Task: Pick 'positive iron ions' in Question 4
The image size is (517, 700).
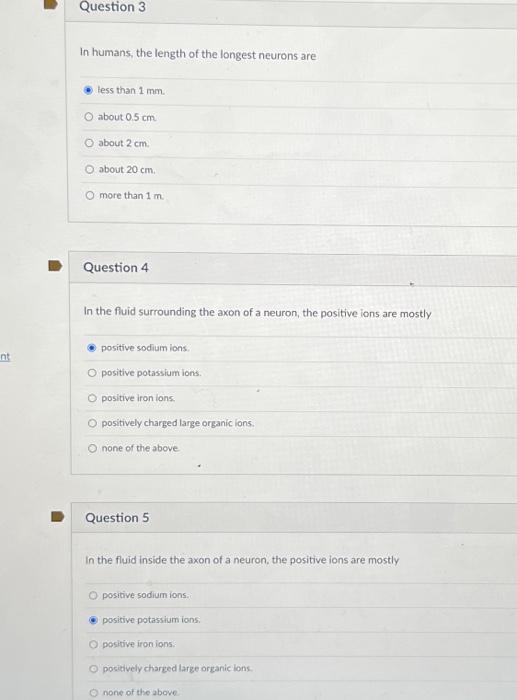Action: click(x=92, y=398)
